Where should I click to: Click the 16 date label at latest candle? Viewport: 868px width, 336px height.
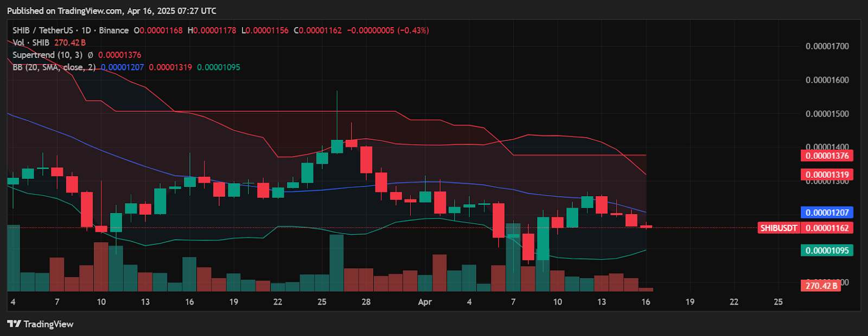click(646, 302)
